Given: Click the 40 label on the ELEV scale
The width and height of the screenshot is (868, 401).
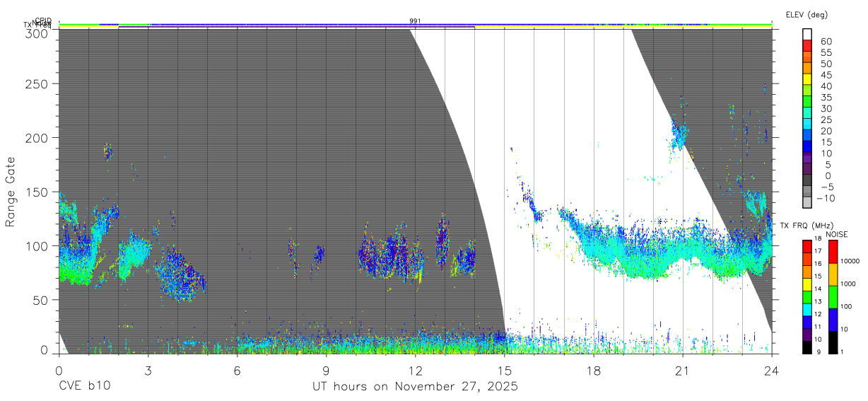Looking at the screenshot, I should tap(826, 86).
